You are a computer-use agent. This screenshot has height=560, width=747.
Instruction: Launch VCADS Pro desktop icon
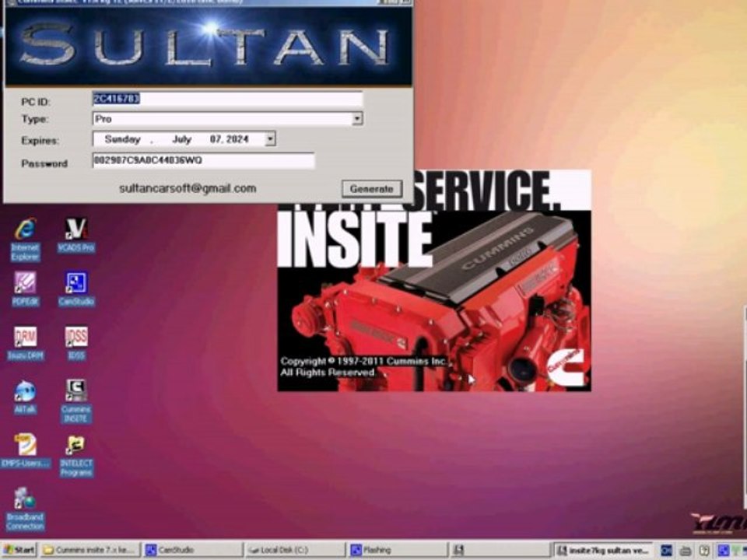[75, 235]
